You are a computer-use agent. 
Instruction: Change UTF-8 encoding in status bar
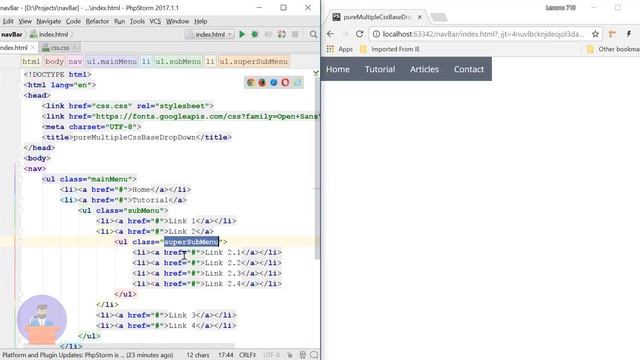click(x=271, y=355)
